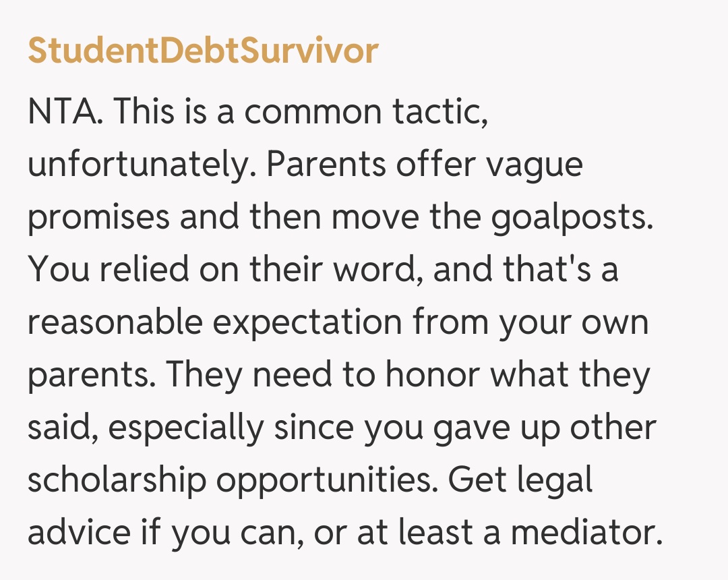Click the word 'scholarship' in the comment
The image size is (728, 580).
[x=117, y=480]
